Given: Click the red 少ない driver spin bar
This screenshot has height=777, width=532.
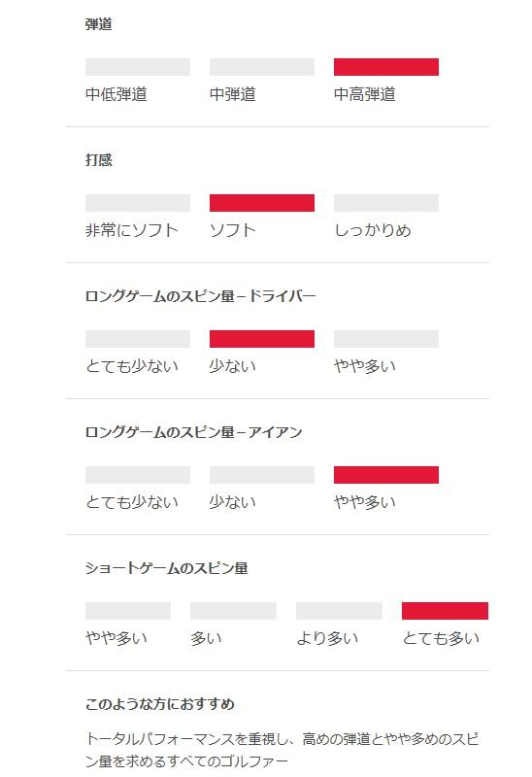Looking at the screenshot, I should click(261, 339).
